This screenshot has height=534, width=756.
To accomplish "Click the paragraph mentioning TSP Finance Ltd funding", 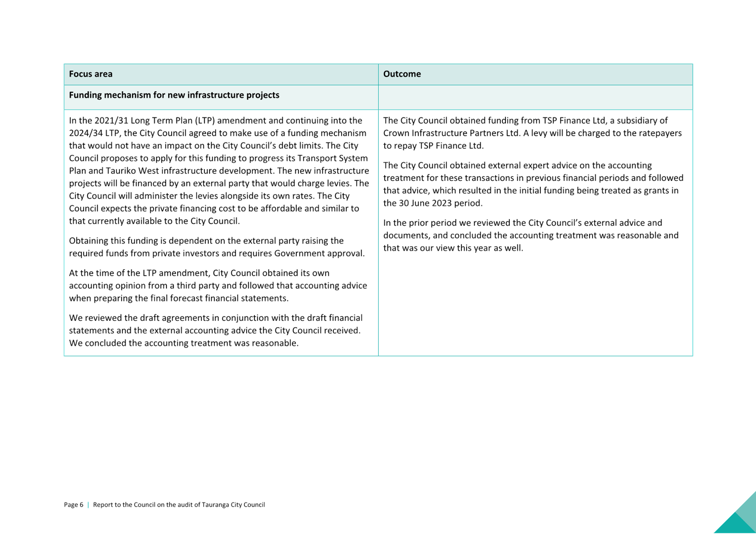I will tap(532, 133).
